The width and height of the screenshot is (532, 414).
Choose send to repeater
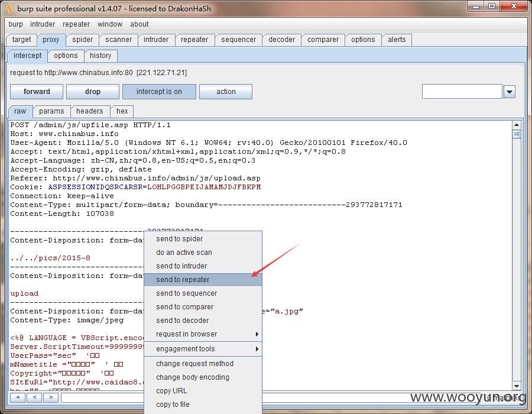[x=203, y=280]
